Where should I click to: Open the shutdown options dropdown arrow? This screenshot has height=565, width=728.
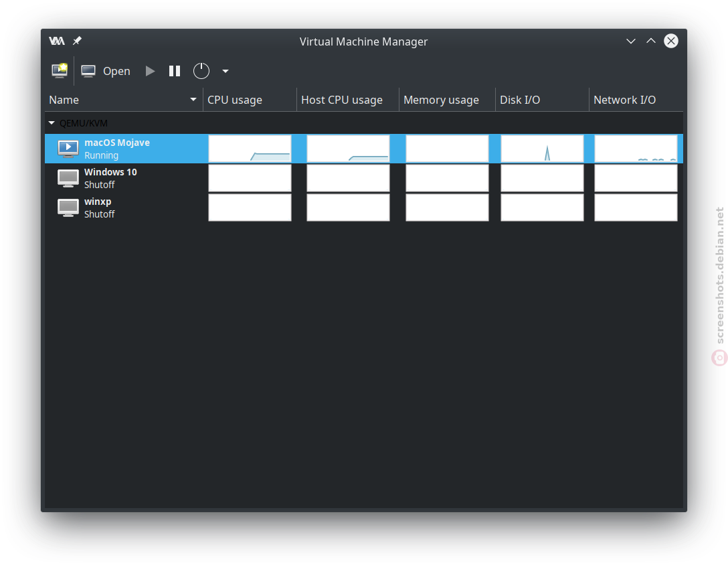(225, 71)
